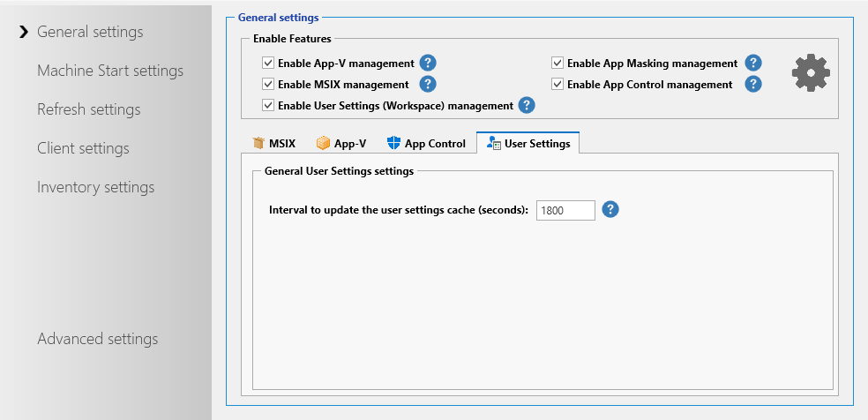The width and height of the screenshot is (868, 420).
Task: Toggle Enable App Masking management checkbox
Action: pyautogui.click(x=557, y=63)
